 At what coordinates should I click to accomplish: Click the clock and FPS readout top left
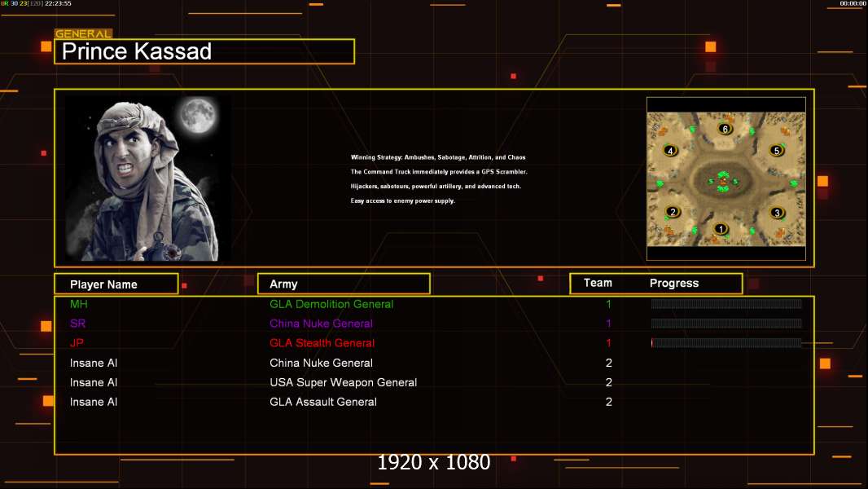coord(36,3)
